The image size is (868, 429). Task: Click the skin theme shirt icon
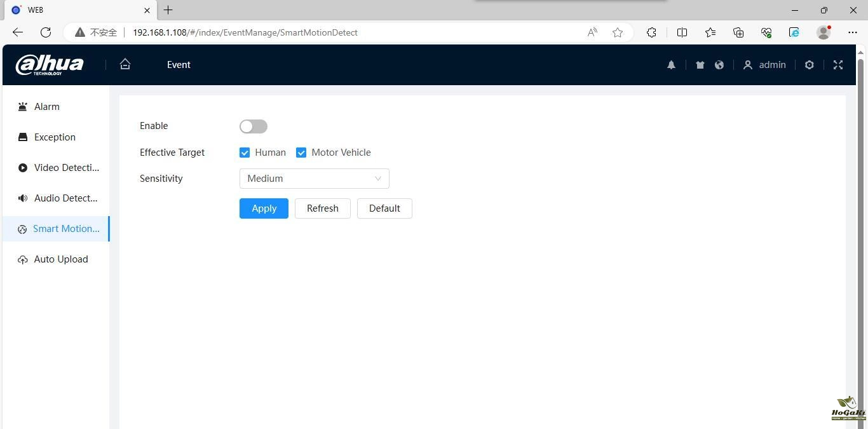(x=700, y=65)
